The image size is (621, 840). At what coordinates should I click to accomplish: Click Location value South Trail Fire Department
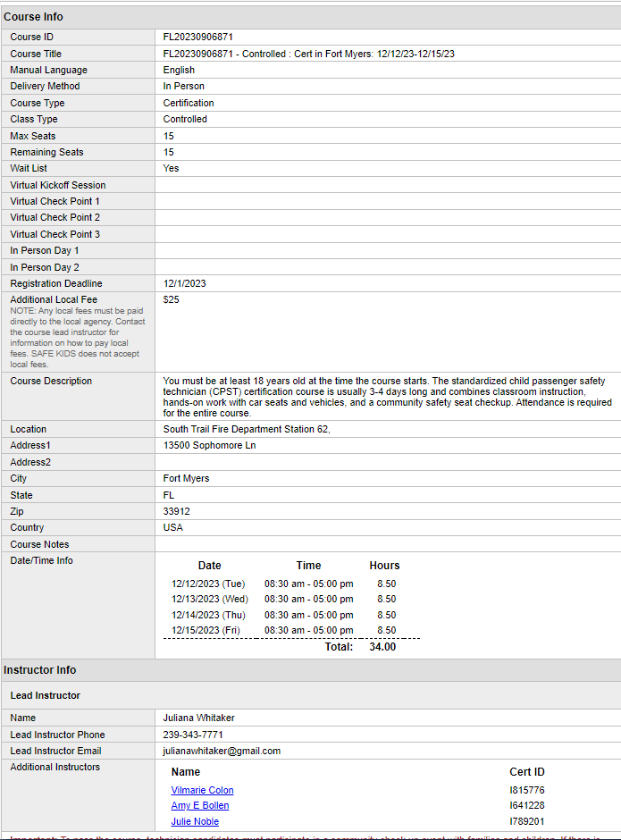click(x=247, y=429)
